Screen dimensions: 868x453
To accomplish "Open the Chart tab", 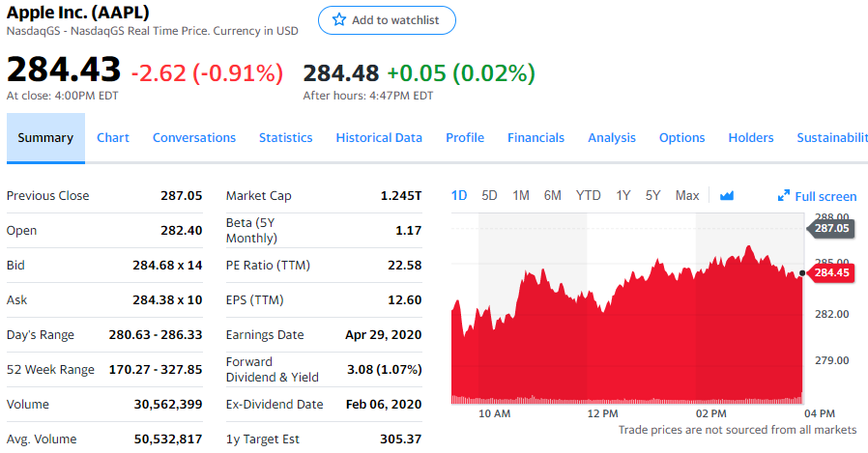I will (x=113, y=137).
